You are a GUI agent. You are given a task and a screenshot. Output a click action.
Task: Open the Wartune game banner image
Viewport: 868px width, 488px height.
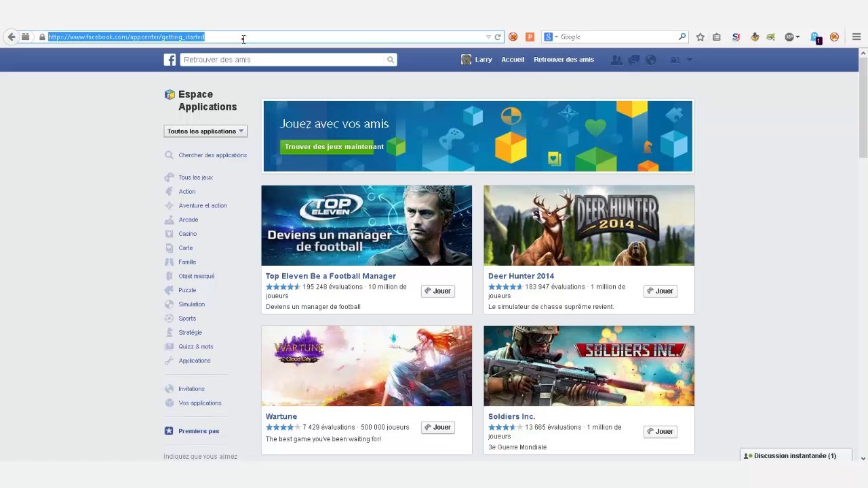pyautogui.click(x=367, y=366)
